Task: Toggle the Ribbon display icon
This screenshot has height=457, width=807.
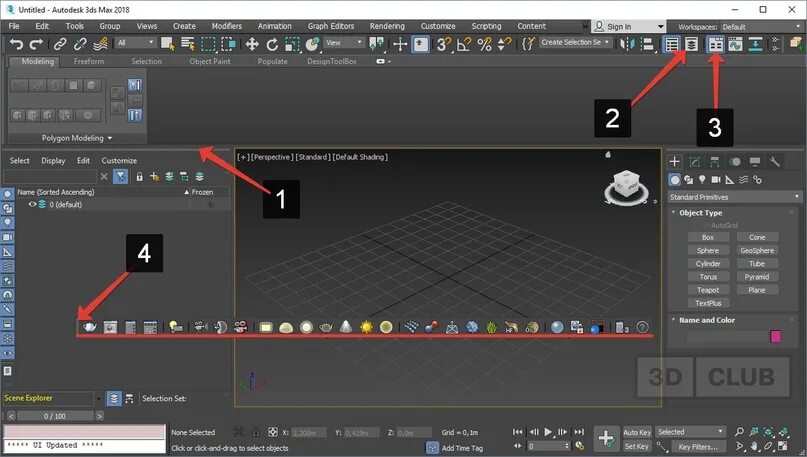Action: (715, 44)
